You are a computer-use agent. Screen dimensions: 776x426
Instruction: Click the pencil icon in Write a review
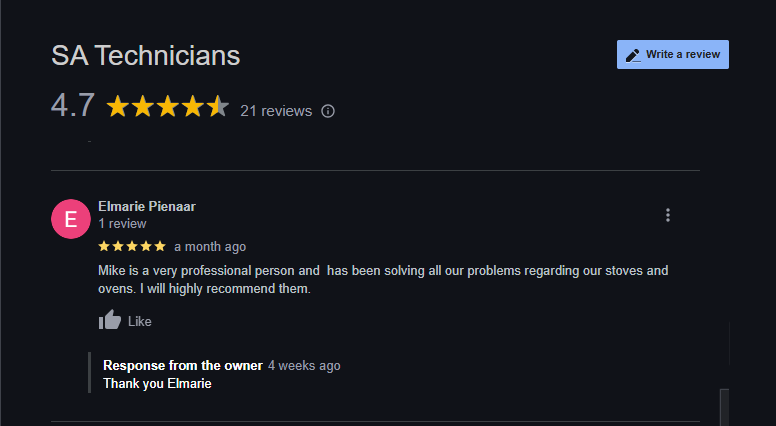point(633,55)
